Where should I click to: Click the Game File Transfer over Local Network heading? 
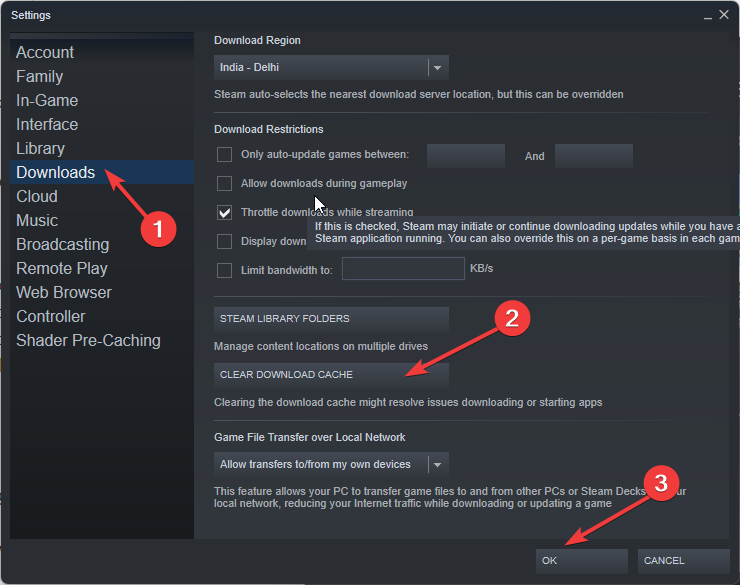click(x=310, y=437)
